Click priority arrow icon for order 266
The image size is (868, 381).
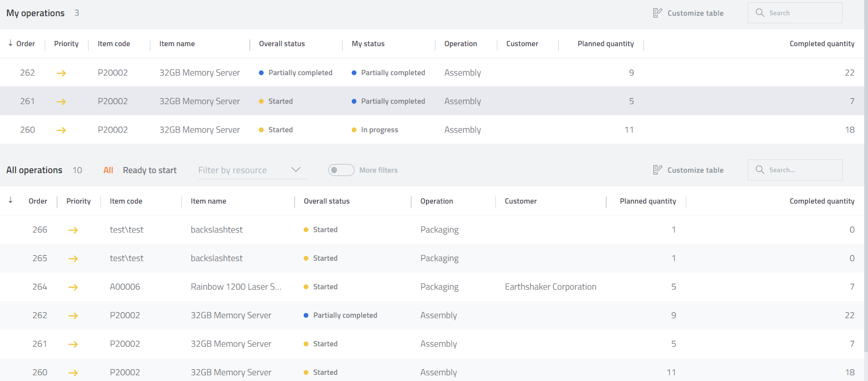(x=73, y=230)
